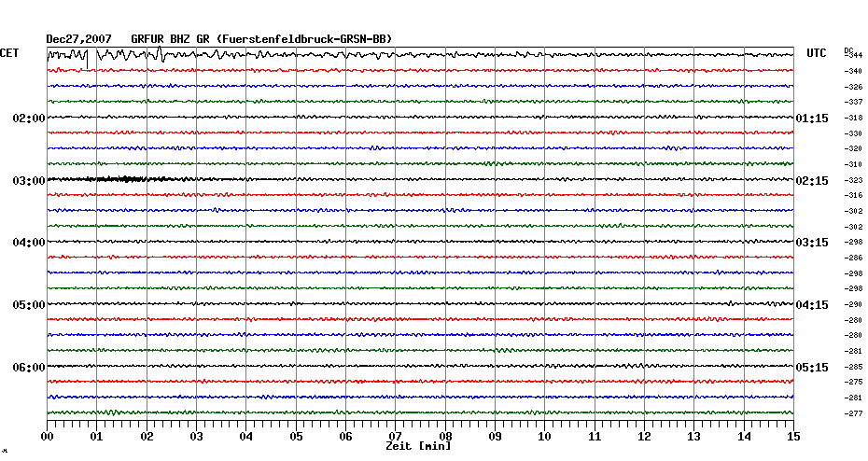The width and height of the screenshot is (868, 461).
Task: Click minute label 06 on time axis
Action: [x=346, y=436]
